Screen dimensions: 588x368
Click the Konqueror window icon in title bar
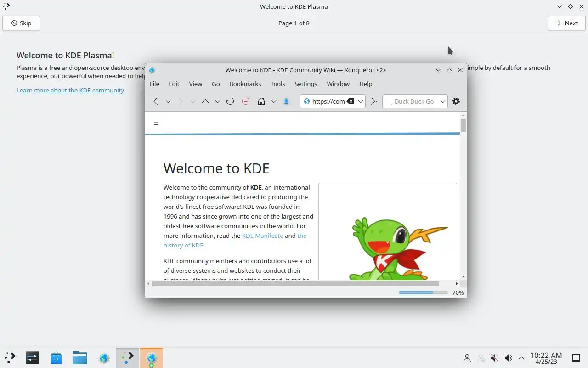point(152,70)
